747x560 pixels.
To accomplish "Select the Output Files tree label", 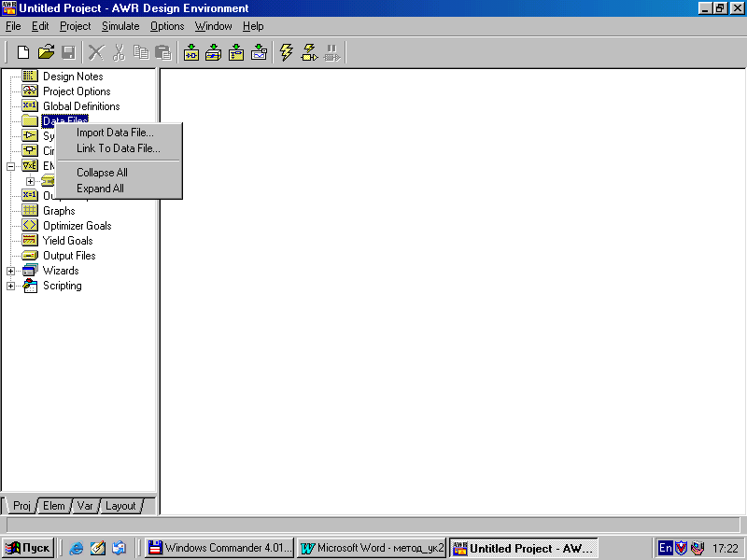I will coord(69,255).
